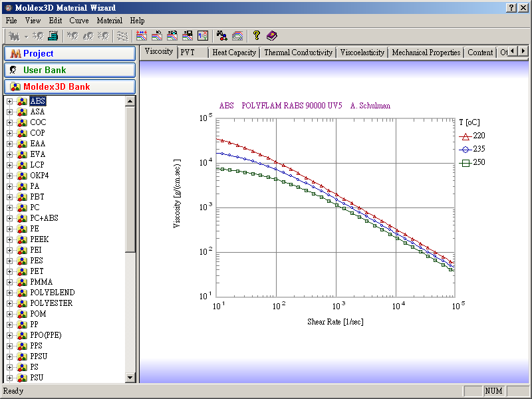This screenshot has height=399, width=532.
Task: Open the X-Y axis settings icon
Action: (203, 36)
